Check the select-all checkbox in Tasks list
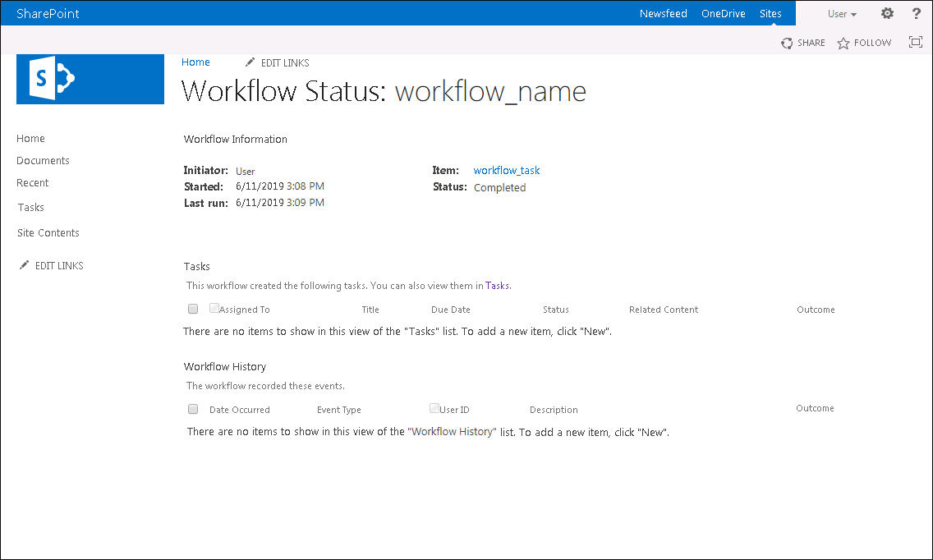The width and height of the screenshot is (933, 560). 193,309
